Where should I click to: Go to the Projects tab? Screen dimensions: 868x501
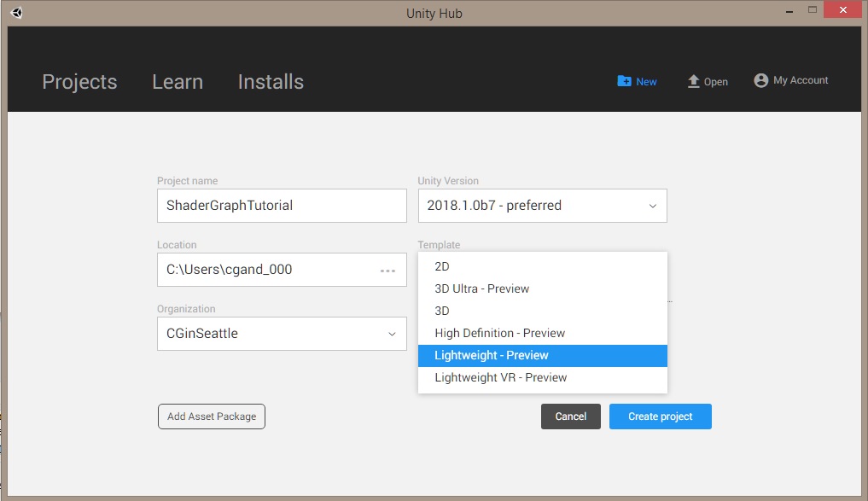point(79,82)
